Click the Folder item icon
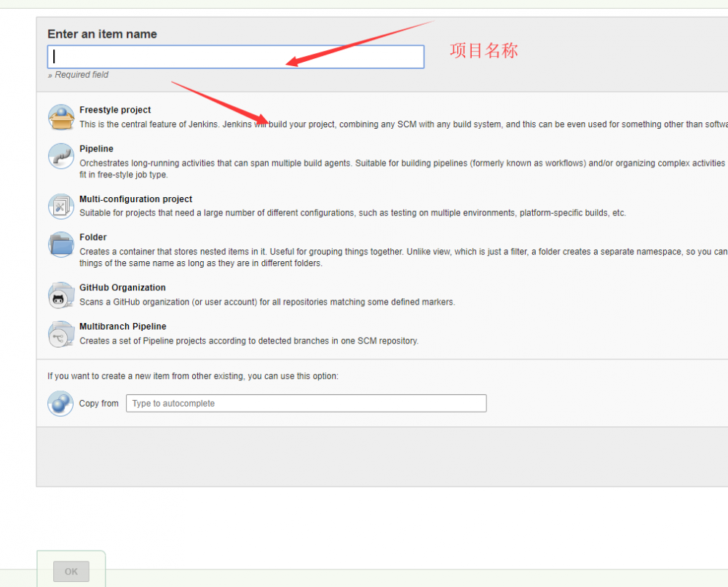728x587 pixels. click(61, 244)
